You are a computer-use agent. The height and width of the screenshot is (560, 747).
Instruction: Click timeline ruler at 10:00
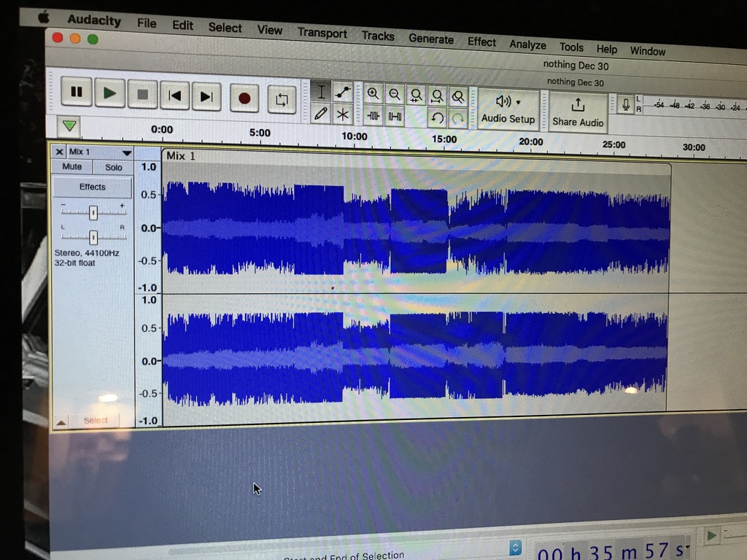355,136
